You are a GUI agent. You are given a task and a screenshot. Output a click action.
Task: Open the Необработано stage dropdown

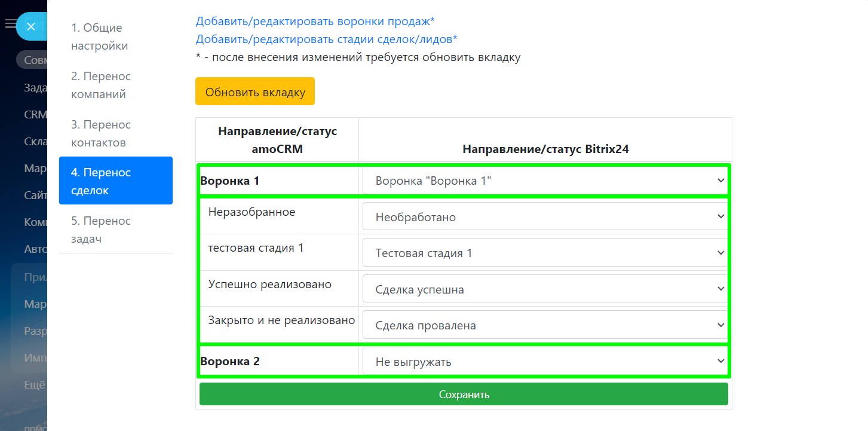point(545,217)
